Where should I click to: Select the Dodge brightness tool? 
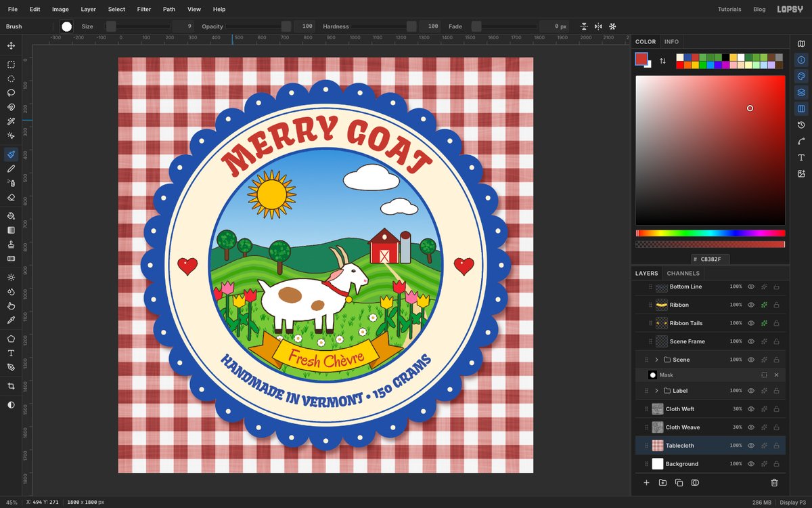(x=11, y=277)
